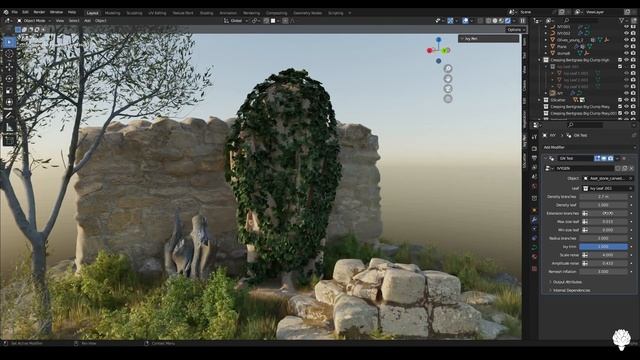This screenshot has width=640, height=360.
Task: Select the Add Cube tool
Action: 9,140
